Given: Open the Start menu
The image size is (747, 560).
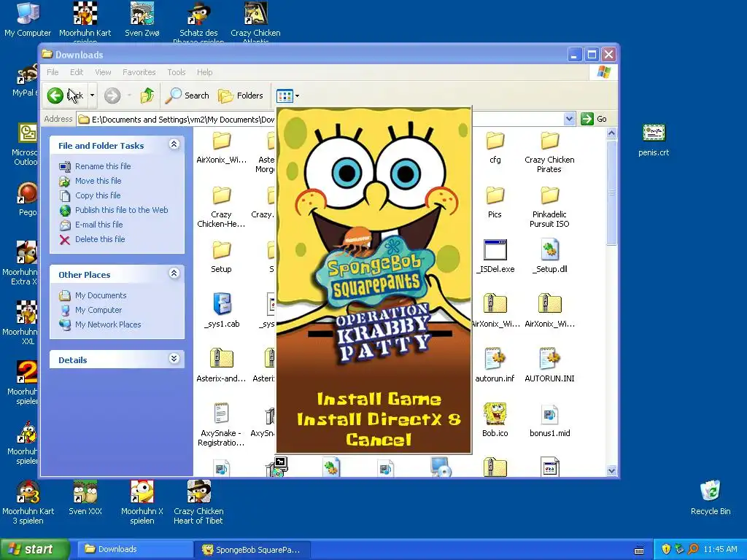Looking at the screenshot, I should tap(34, 550).
